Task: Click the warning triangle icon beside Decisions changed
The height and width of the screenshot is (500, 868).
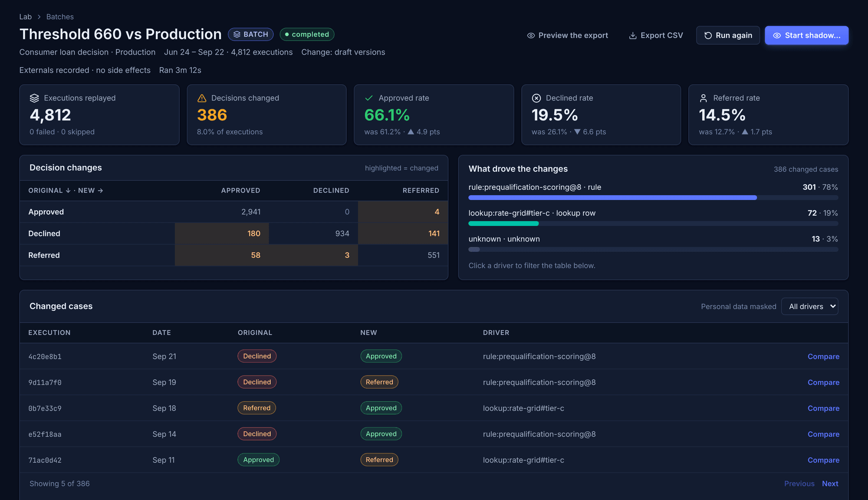Action: [x=202, y=98]
